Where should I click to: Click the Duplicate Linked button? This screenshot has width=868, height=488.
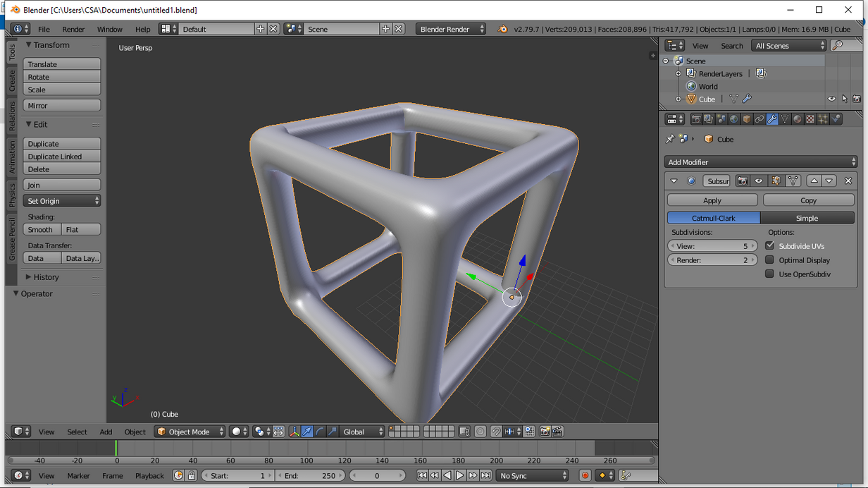click(62, 157)
